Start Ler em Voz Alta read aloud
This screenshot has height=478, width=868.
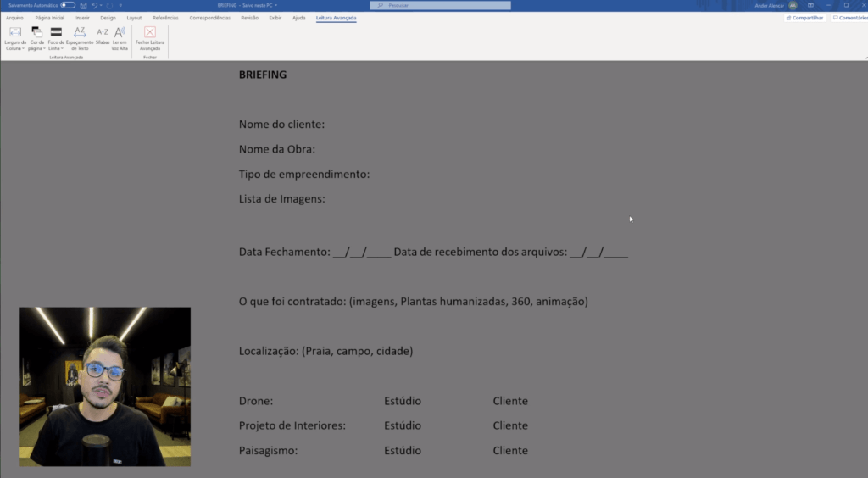click(120, 37)
